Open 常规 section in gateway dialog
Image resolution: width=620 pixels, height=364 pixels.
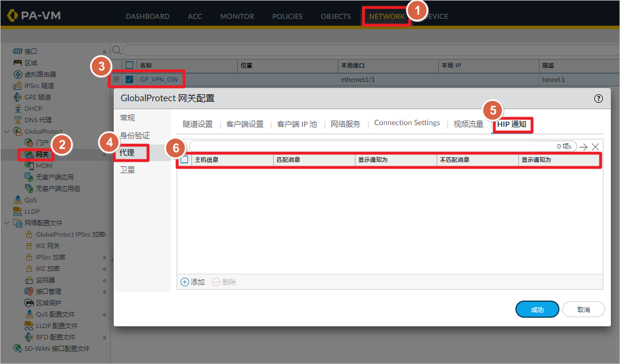127,118
